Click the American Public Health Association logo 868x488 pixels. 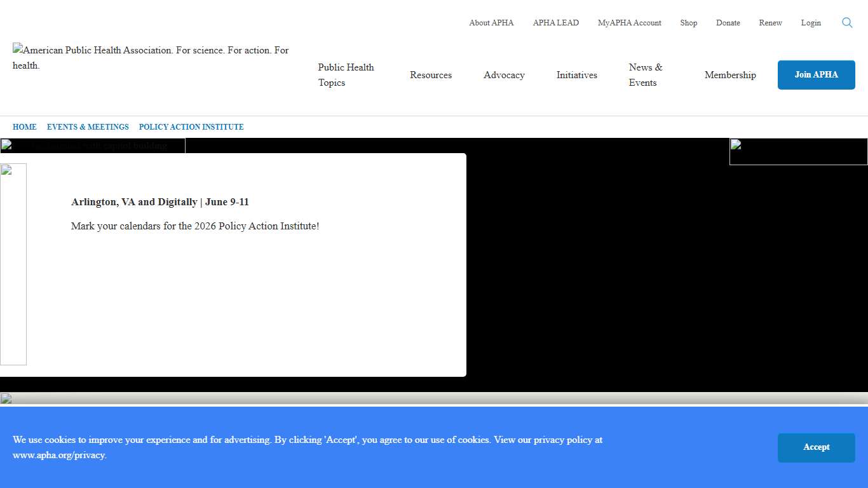coord(151,57)
